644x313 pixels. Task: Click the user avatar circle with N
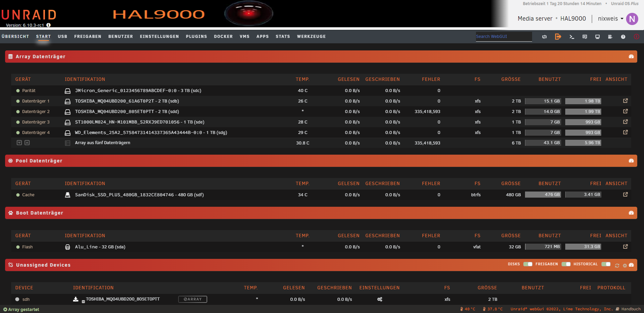coord(632,19)
